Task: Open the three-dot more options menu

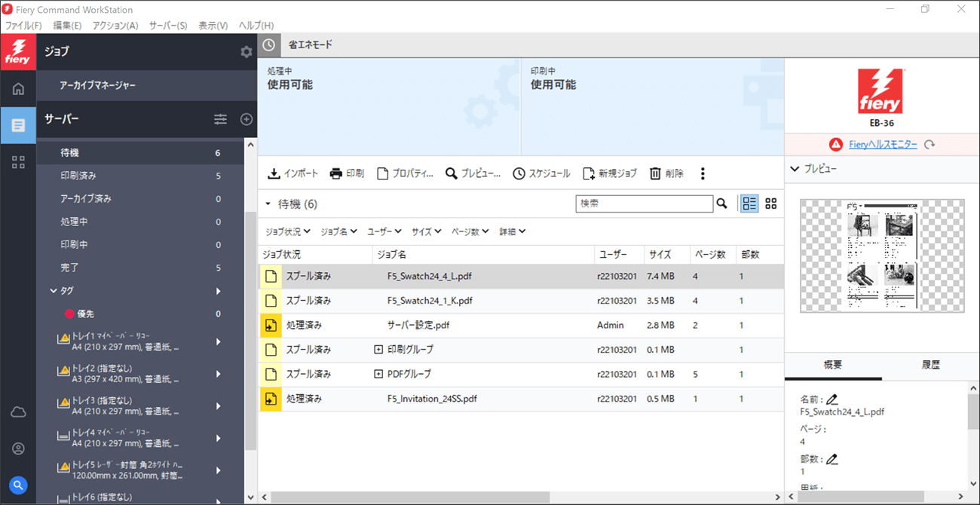Action: point(703,173)
